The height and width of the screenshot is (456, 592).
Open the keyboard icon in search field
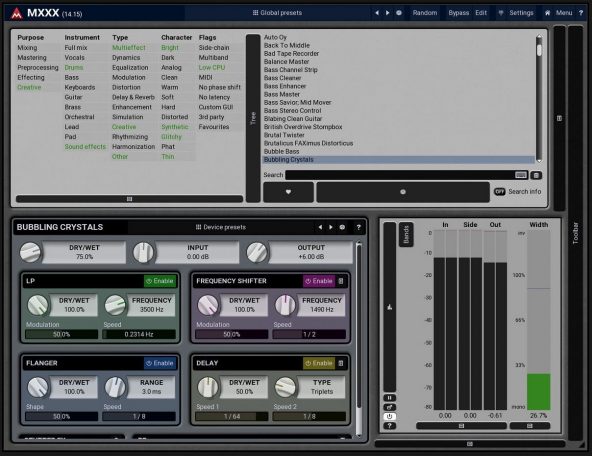[521, 175]
